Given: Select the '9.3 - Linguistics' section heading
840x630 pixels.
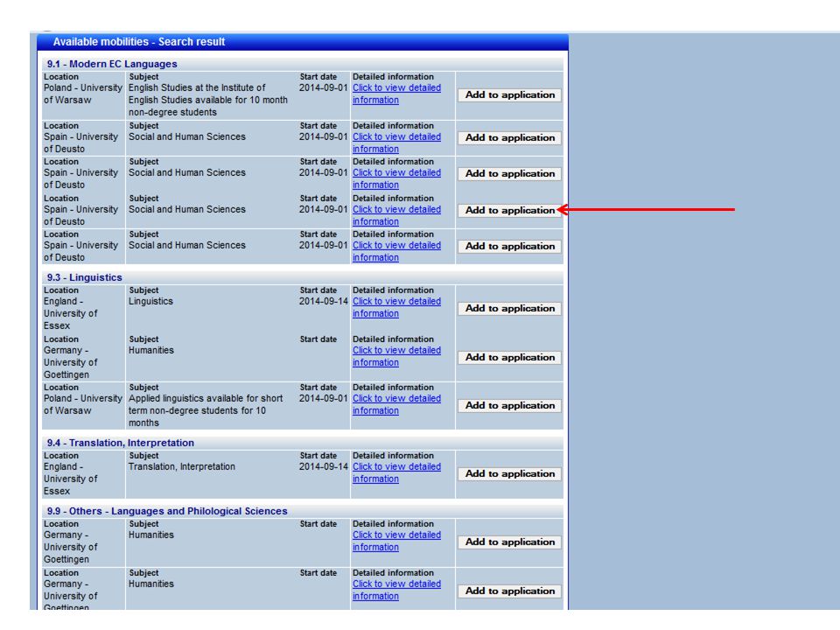Looking at the screenshot, I should click(85, 277).
